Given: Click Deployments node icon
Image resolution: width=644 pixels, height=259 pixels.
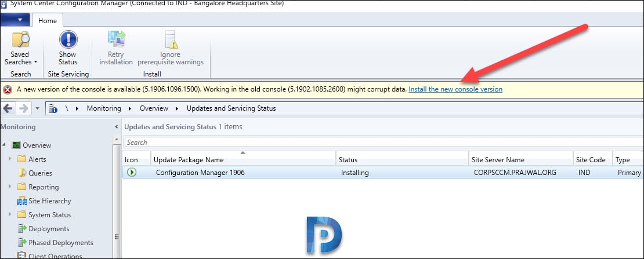Looking at the screenshot, I should (x=22, y=229).
